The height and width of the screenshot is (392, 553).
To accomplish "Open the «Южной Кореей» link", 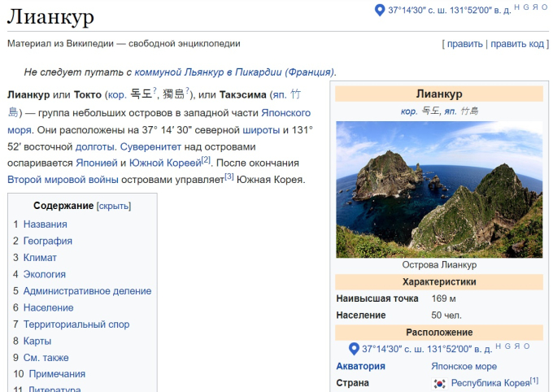I will click(165, 163).
